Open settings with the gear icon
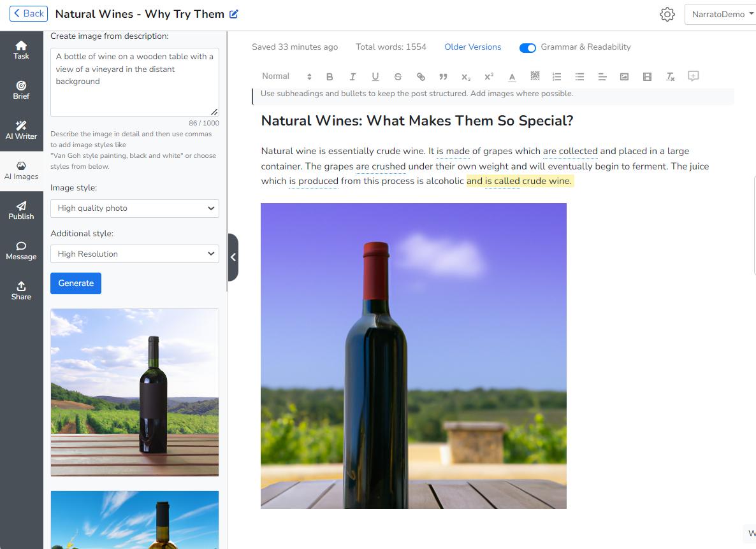This screenshot has width=756, height=549. point(667,15)
